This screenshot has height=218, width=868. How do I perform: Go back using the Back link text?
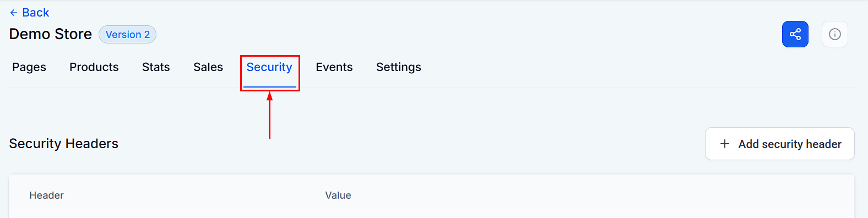[x=36, y=13]
